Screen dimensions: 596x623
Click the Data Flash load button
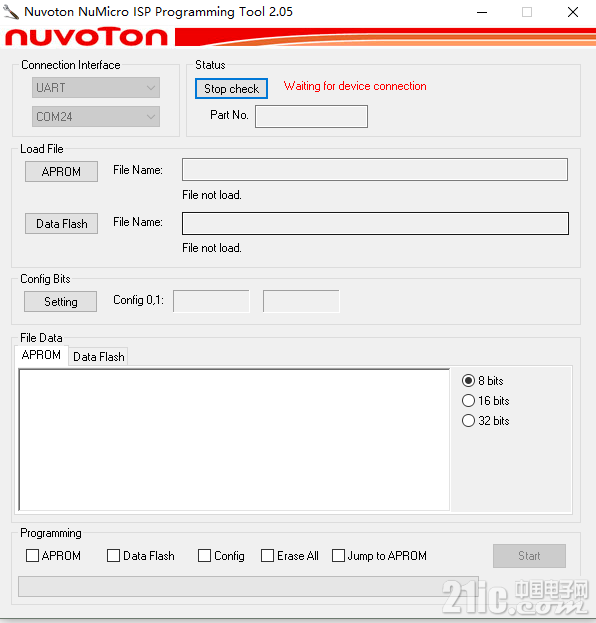click(x=61, y=224)
